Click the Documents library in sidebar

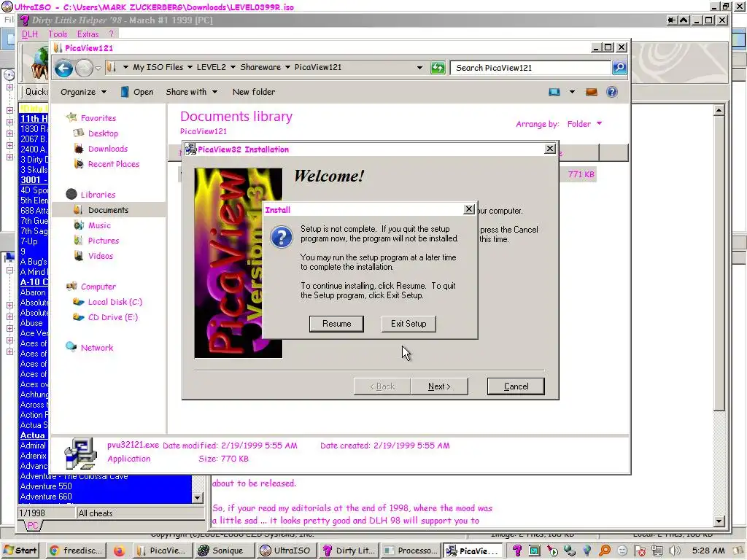point(108,210)
